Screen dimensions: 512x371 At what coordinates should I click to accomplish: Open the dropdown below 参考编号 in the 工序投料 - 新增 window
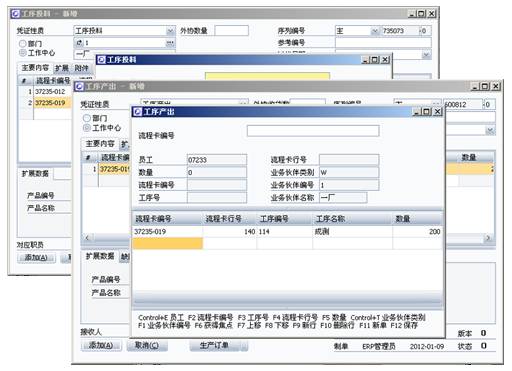click(x=426, y=54)
